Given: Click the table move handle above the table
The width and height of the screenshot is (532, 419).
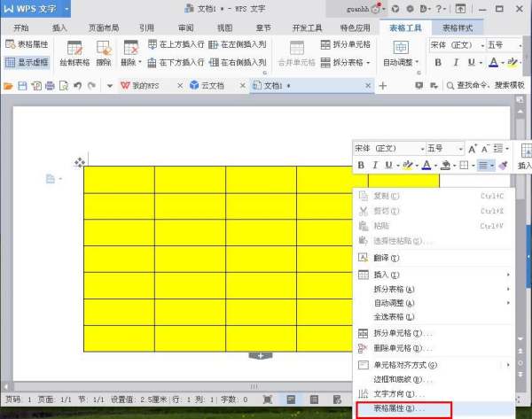Looking at the screenshot, I should [80, 162].
